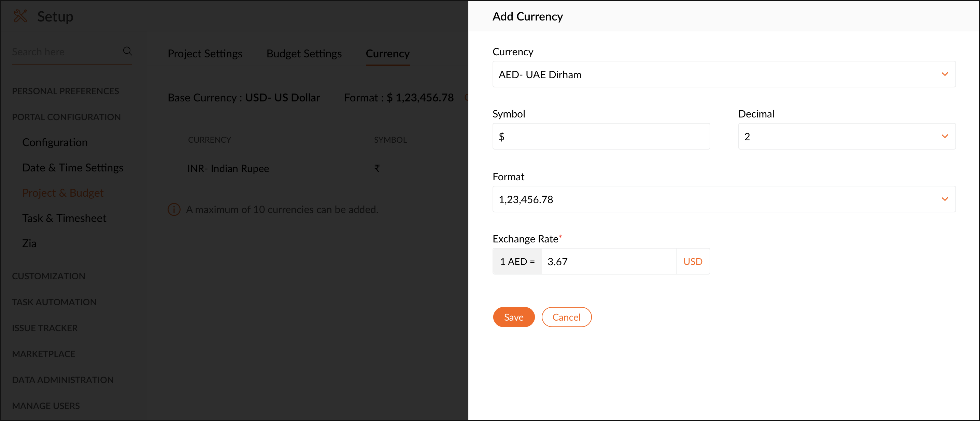Image resolution: width=980 pixels, height=421 pixels.
Task: Expand the Task Automation section
Action: pyautogui.click(x=54, y=302)
